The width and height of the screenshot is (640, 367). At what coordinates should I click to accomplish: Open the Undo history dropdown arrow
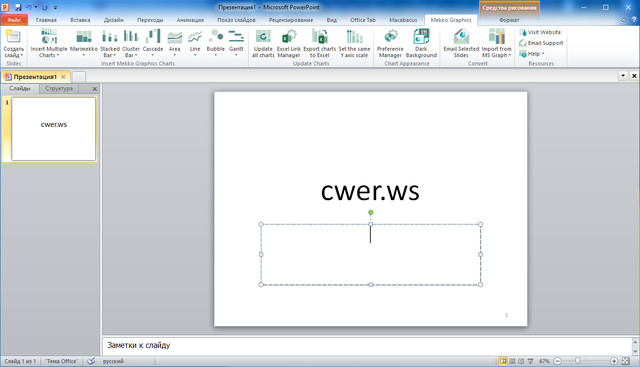36,7
